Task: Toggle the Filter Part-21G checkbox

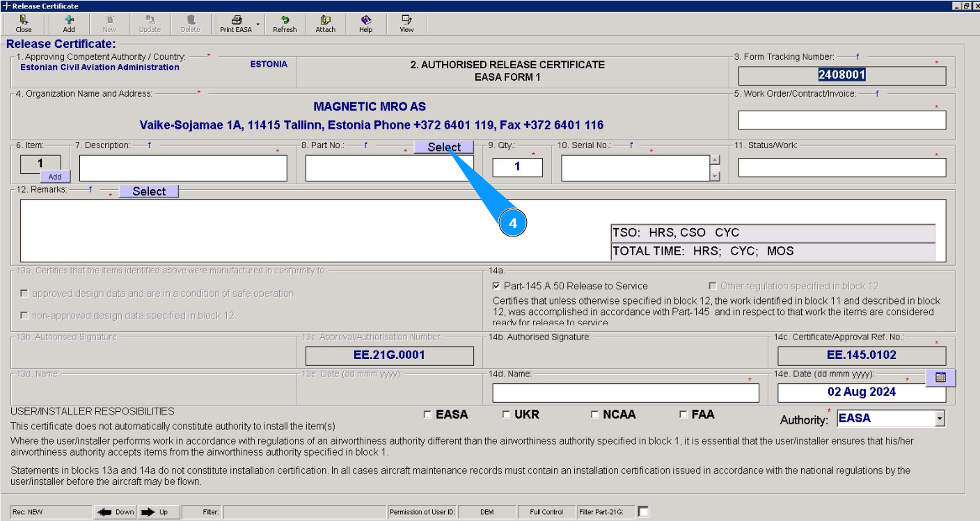Action: (643, 512)
